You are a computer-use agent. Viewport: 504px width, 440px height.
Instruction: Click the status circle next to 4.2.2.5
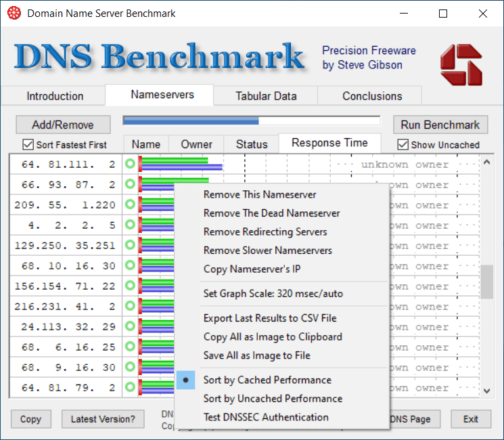[x=130, y=225]
